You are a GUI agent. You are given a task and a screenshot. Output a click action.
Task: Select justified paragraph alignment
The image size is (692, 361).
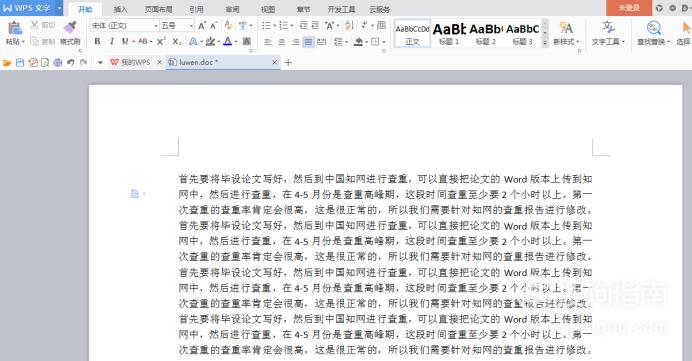(308, 42)
